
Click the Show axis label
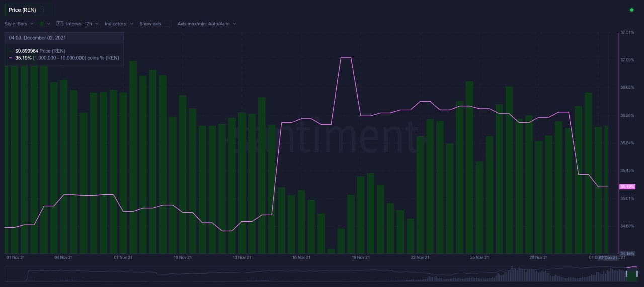click(x=150, y=24)
